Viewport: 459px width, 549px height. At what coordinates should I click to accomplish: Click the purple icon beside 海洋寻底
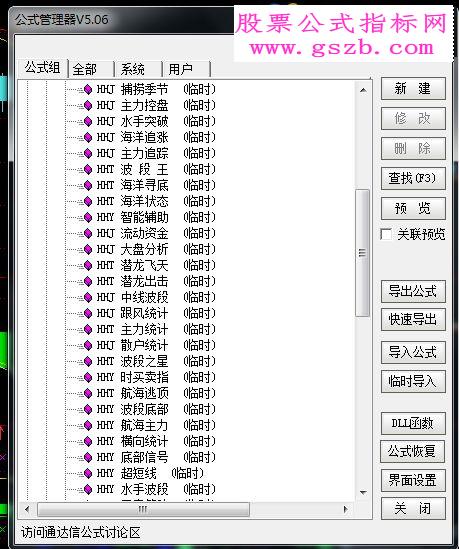pos(88,186)
